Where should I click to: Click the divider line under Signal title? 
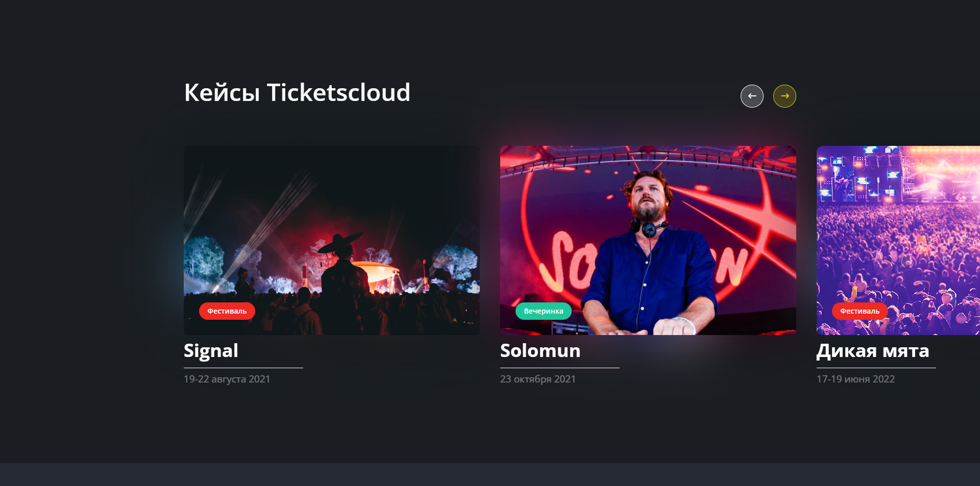point(243,368)
